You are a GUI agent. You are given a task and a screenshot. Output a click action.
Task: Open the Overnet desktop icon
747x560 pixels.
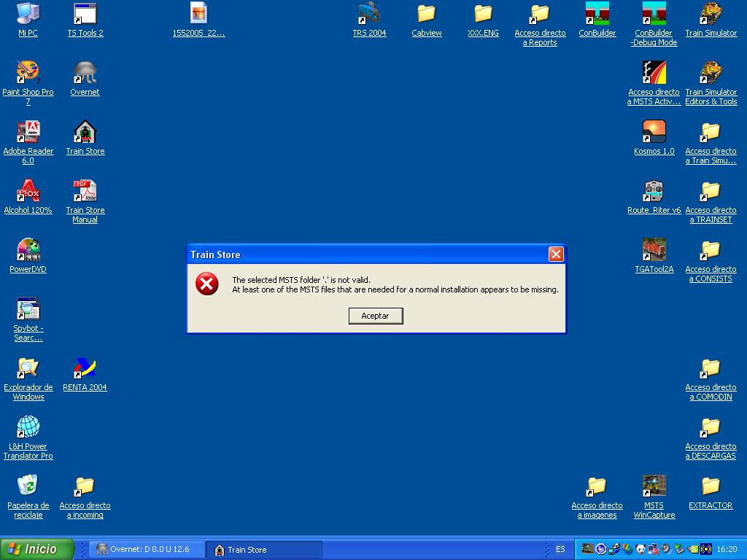85,74
